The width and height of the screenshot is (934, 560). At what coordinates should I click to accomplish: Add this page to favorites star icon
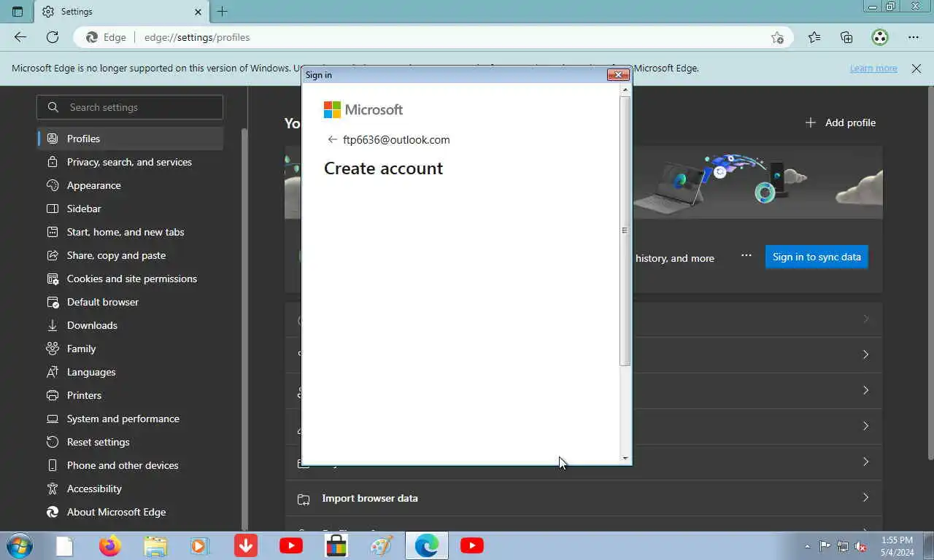[x=777, y=37]
